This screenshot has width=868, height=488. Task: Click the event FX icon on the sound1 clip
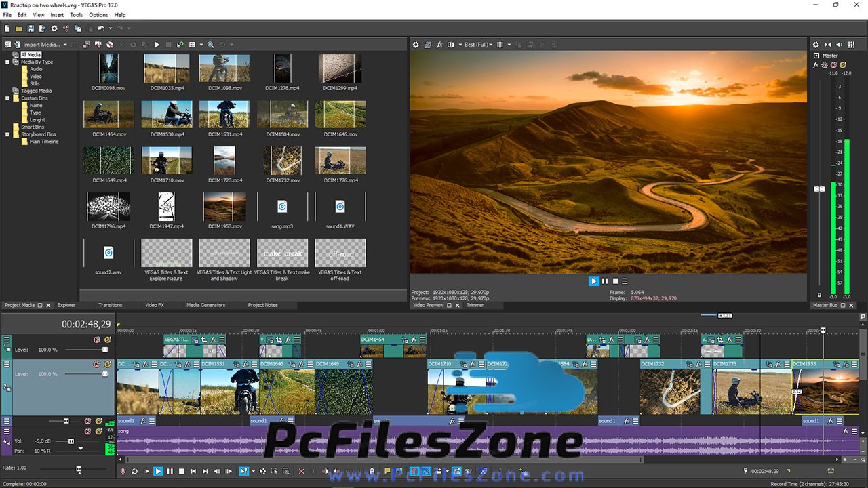pos(143,421)
